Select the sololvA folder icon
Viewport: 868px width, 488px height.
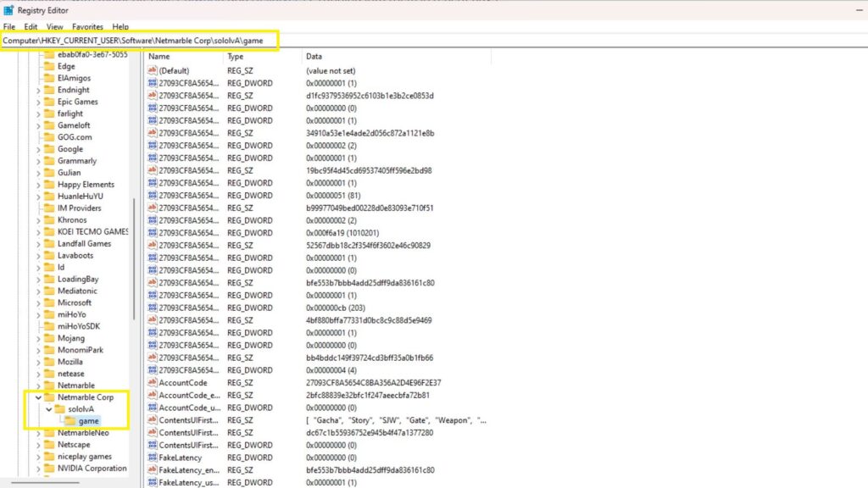pyautogui.click(x=60, y=409)
